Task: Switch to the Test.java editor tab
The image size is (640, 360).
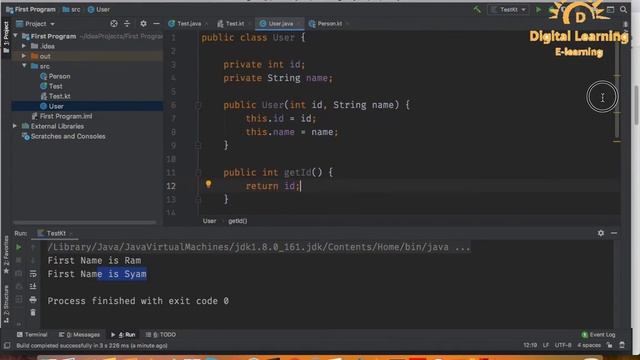Action: [188, 24]
